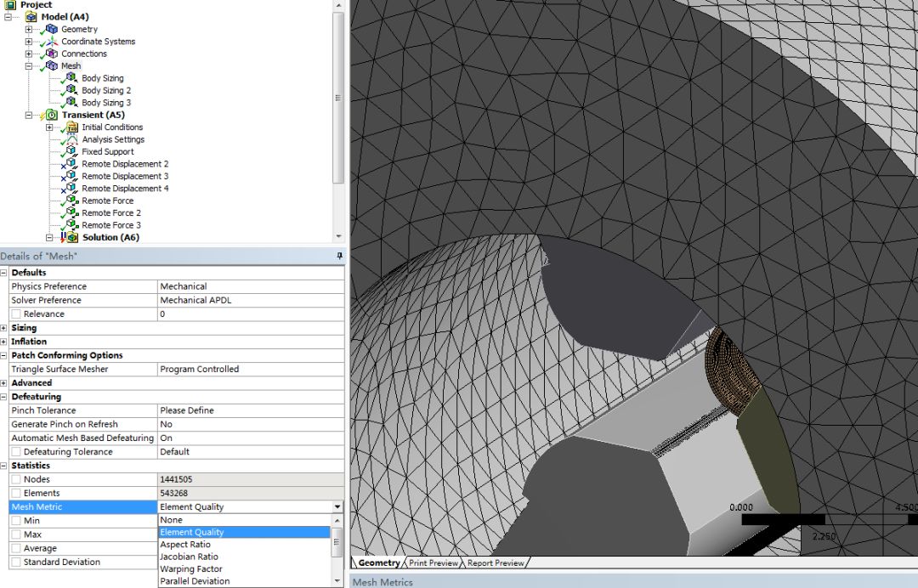Image resolution: width=918 pixels, height=588 pixels.
Task: Toggle the Defeaturing Tolerance checkbox
Action: point(16,452)
